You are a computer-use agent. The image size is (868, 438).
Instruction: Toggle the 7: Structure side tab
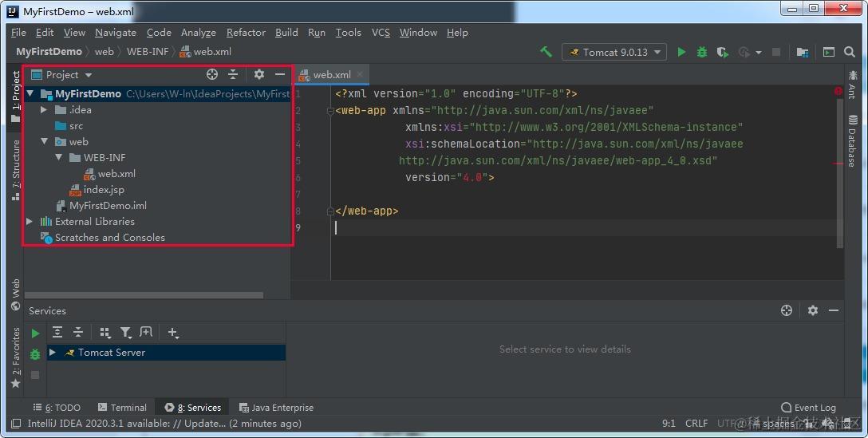tap(15, 169)
